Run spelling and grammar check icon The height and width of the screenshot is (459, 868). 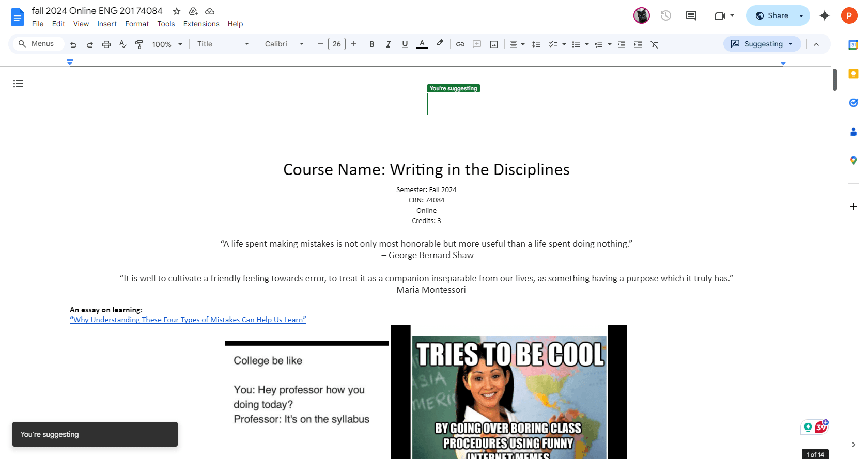[123, 44]
